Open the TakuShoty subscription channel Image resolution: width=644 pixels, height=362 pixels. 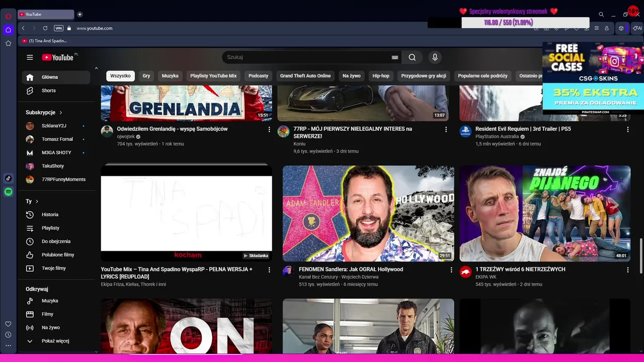(56, 166)
